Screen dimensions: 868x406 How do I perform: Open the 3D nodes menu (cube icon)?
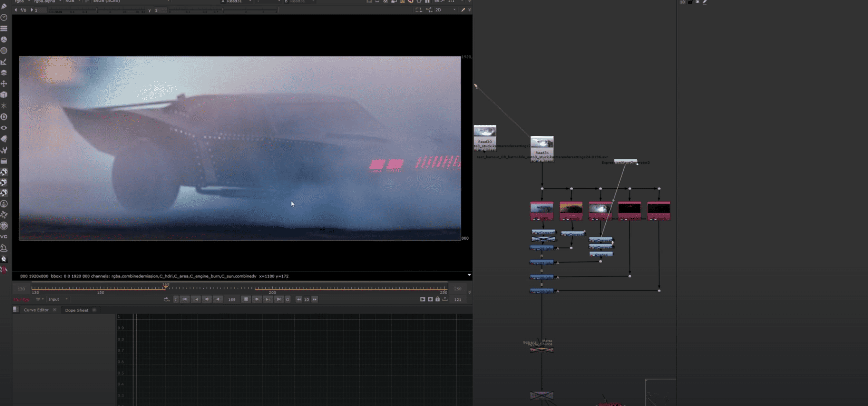(x=4, y=95)
